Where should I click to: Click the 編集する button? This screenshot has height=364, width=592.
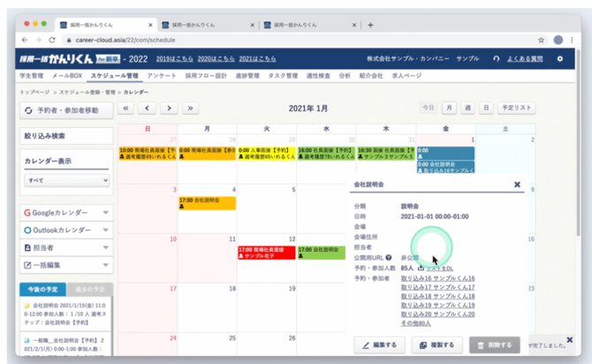coord(380,344)
